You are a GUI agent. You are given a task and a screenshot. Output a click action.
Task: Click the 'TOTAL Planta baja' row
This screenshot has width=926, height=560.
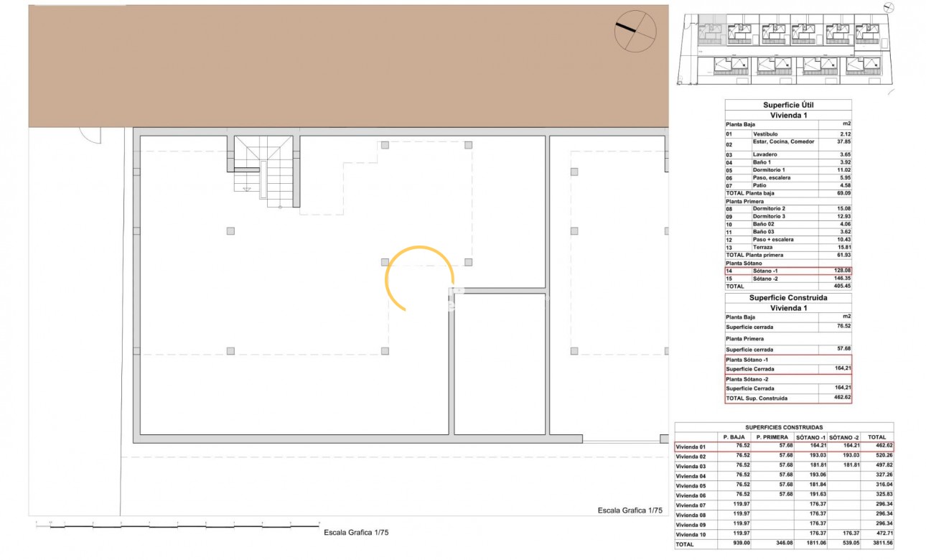click(788, 193)
